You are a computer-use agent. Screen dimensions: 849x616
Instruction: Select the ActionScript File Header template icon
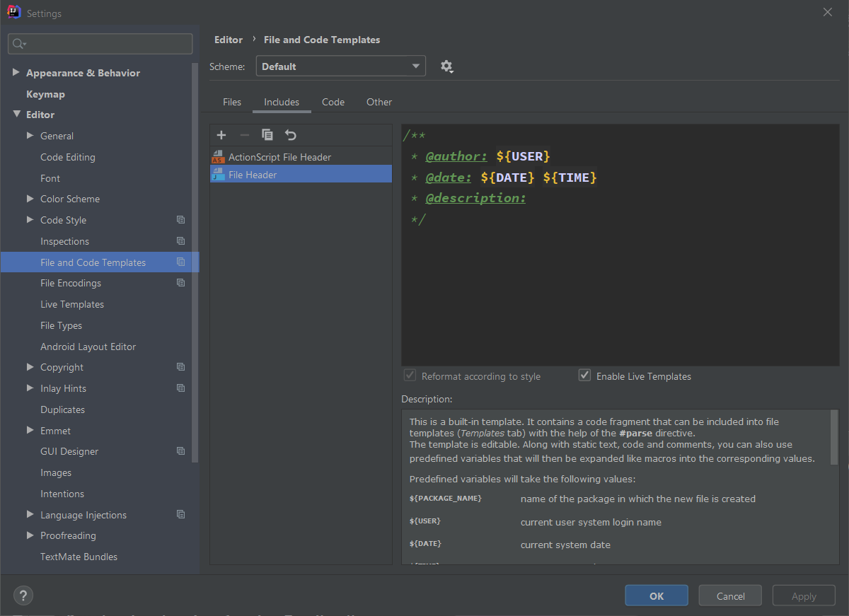click(x=218, y=156)
